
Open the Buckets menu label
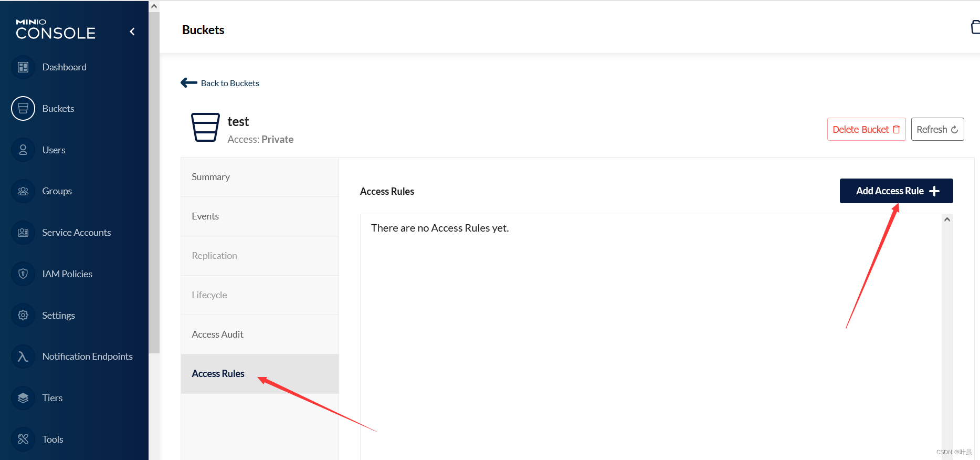coord(58,109)
